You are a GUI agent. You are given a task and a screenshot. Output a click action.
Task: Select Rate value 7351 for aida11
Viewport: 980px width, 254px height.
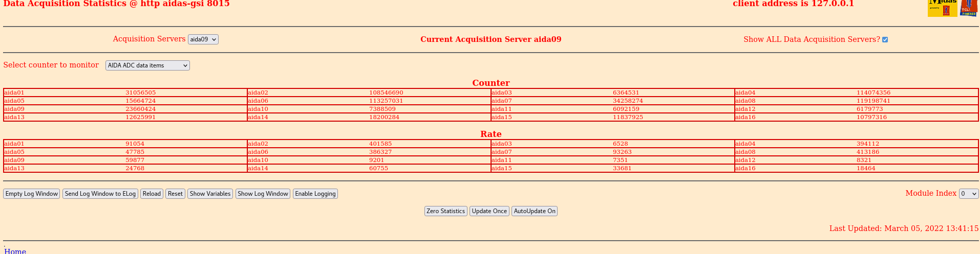pyautogui.click(x=621, y=160)
